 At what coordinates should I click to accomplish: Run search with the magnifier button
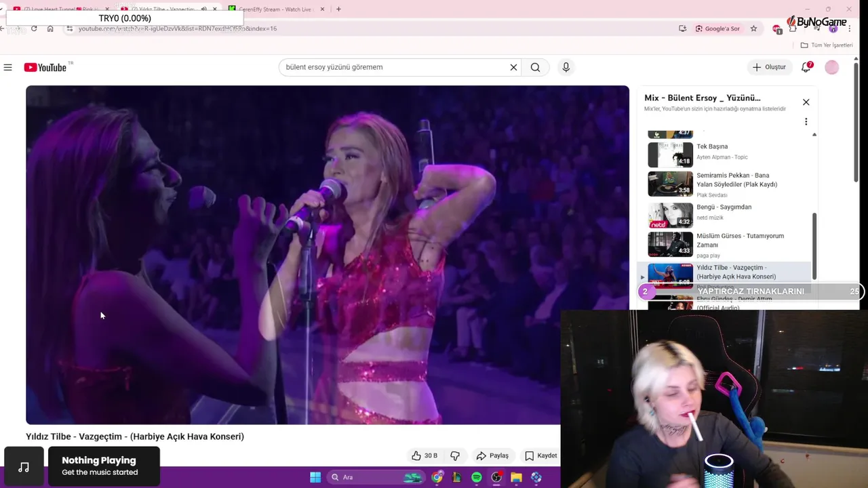[x=536, y=67]
